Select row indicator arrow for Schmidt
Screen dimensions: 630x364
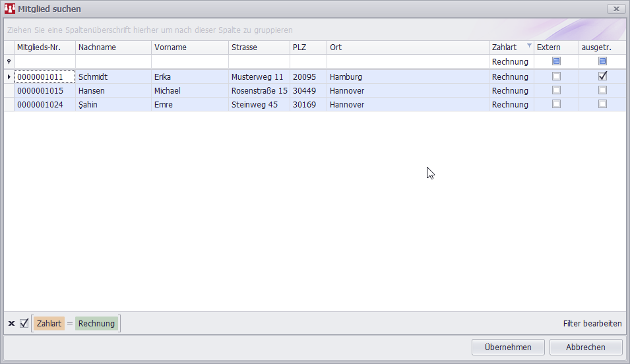pos(9,77)
